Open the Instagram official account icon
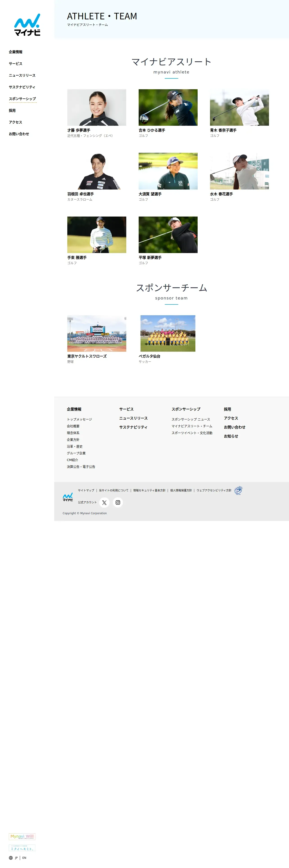This screenshot has width=289, height=868. pyautogui.click(x=118, y=503)
